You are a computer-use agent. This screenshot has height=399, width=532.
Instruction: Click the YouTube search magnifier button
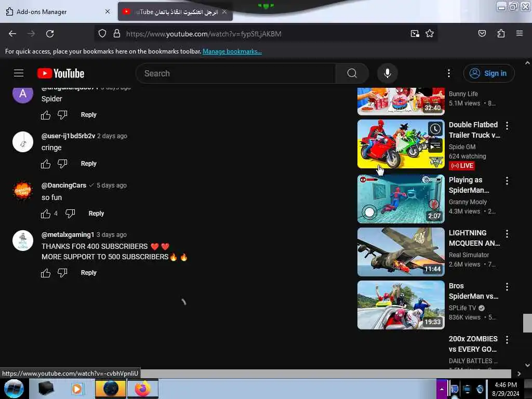click(352, 73)
